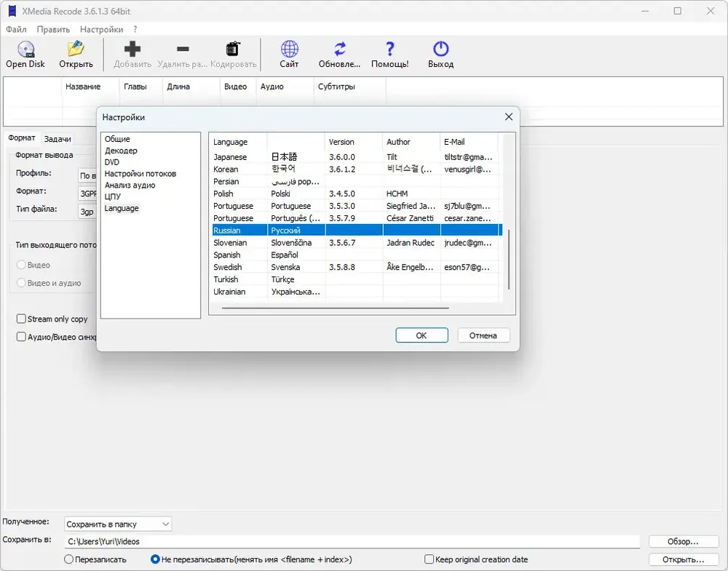Image resolution: width=728 pixels, height=571 pixels.
Task: Select the Persian language row
Action: click(x=357, y=181)
